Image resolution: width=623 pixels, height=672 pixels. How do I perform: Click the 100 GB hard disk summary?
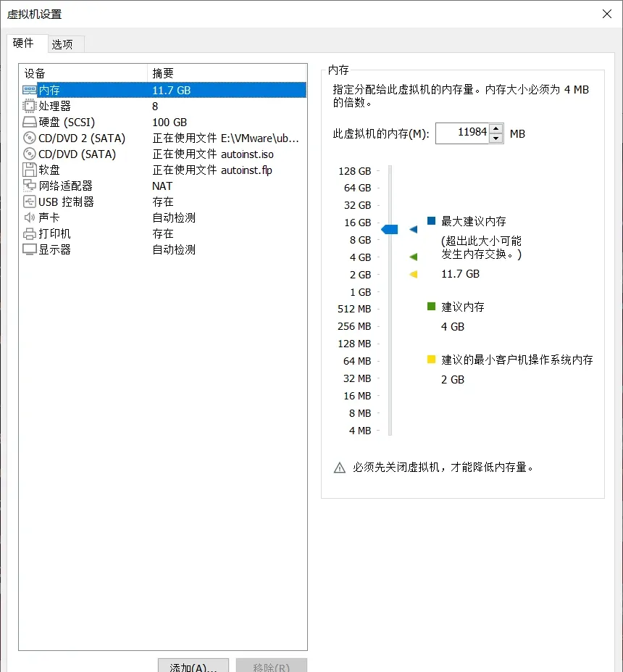[x=170, y=122]
